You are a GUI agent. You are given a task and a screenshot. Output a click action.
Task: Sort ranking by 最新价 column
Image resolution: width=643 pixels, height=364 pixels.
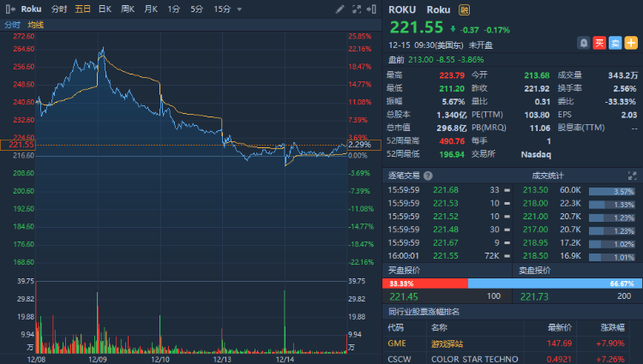(x=559, y=327)
